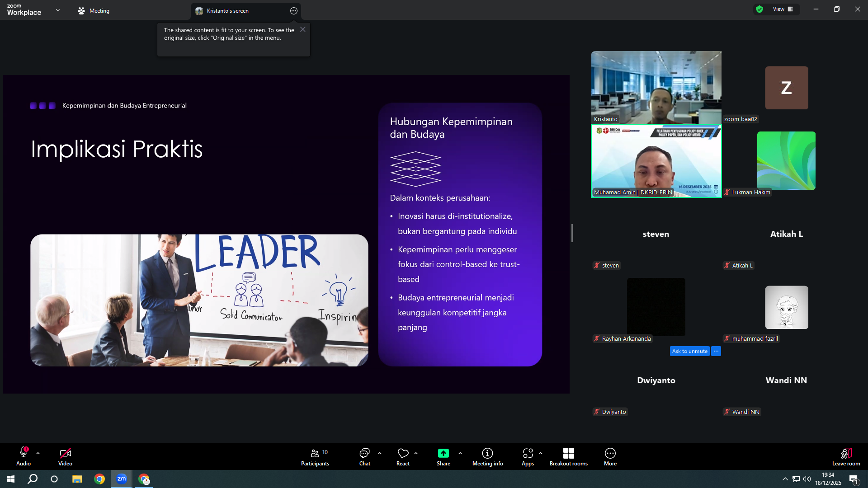
Task: Select steven's participant tile
Action: pos(656,234)
